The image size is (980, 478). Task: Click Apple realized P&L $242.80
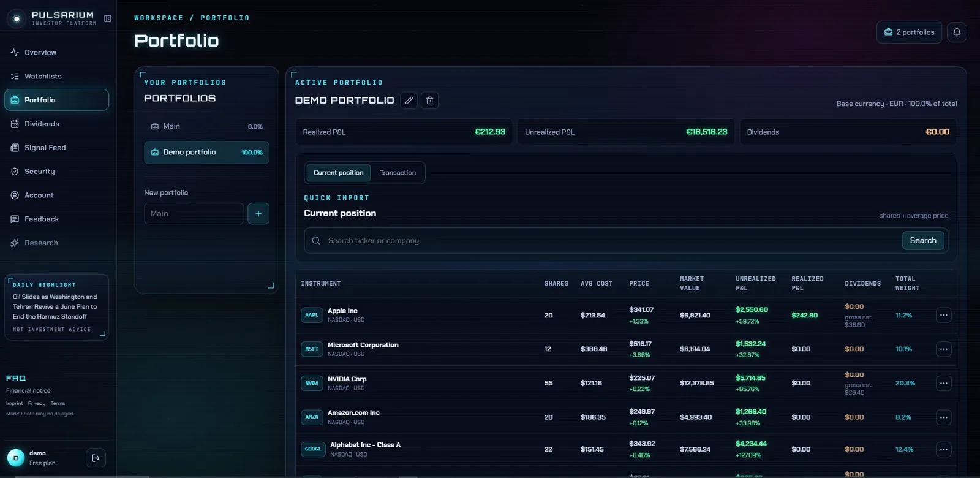click(x=805, y=316)
